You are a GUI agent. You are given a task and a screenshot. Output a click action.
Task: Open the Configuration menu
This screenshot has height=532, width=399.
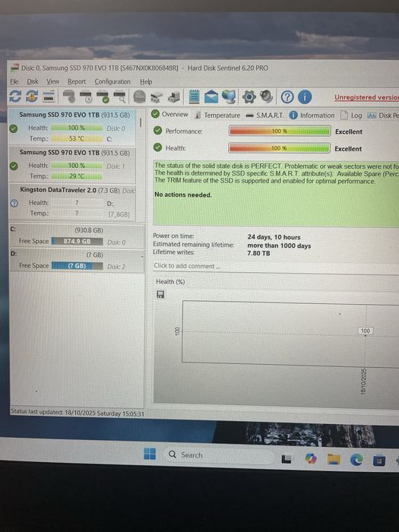coord(112,82)
